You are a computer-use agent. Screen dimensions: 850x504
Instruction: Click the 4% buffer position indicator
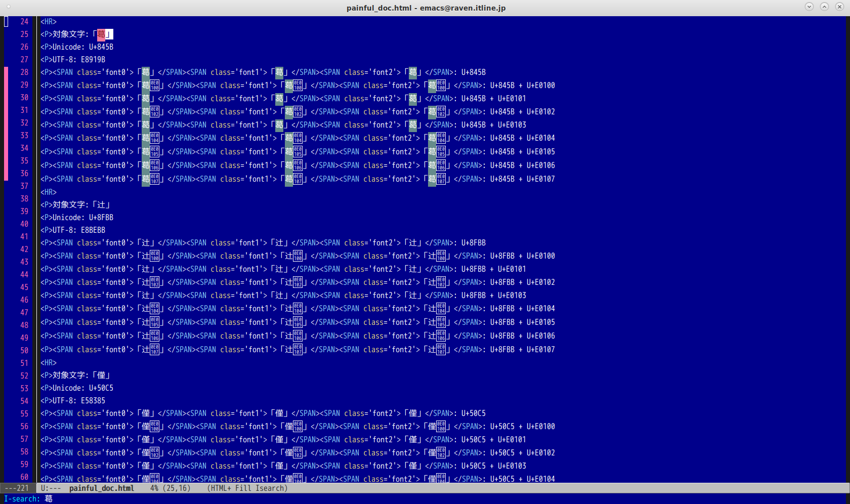[154, 488]
